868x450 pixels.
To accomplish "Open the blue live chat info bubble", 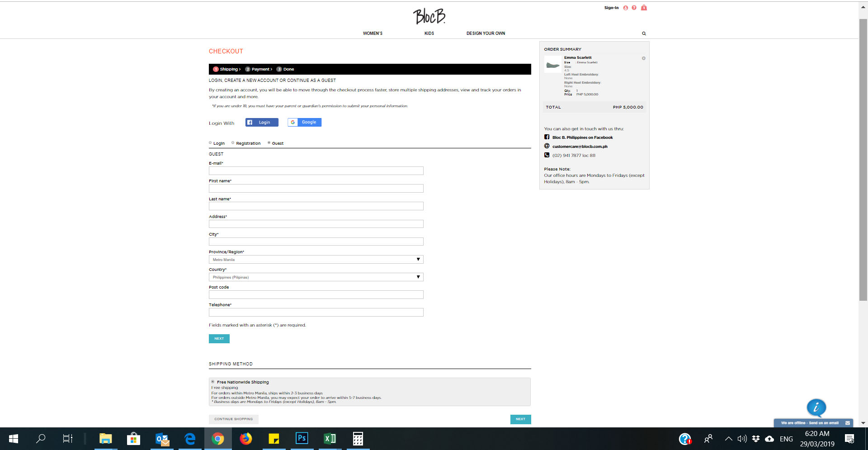I will 816,407.
